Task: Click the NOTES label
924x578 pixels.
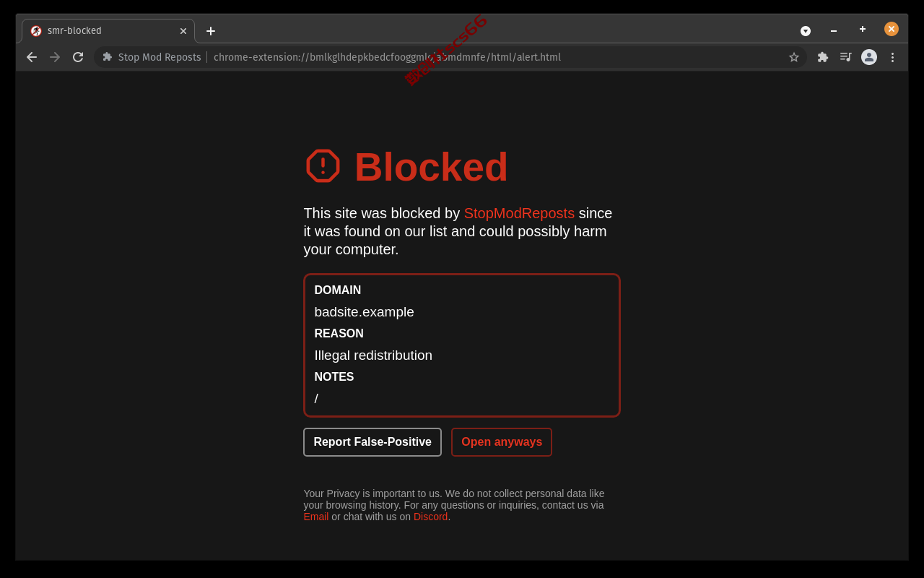Action: click(x=334, y=377)
